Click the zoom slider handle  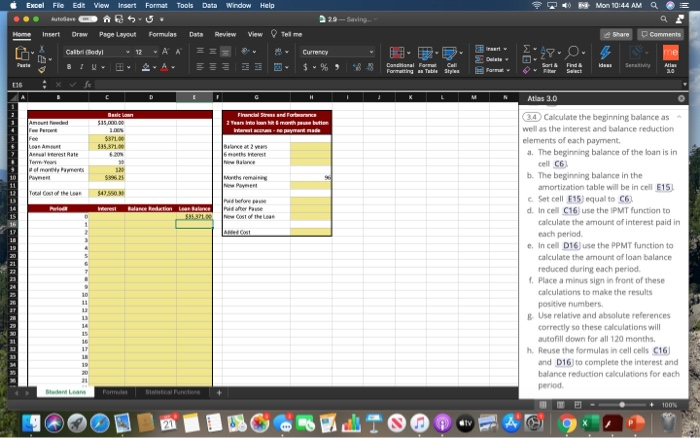tap(621, 405)
